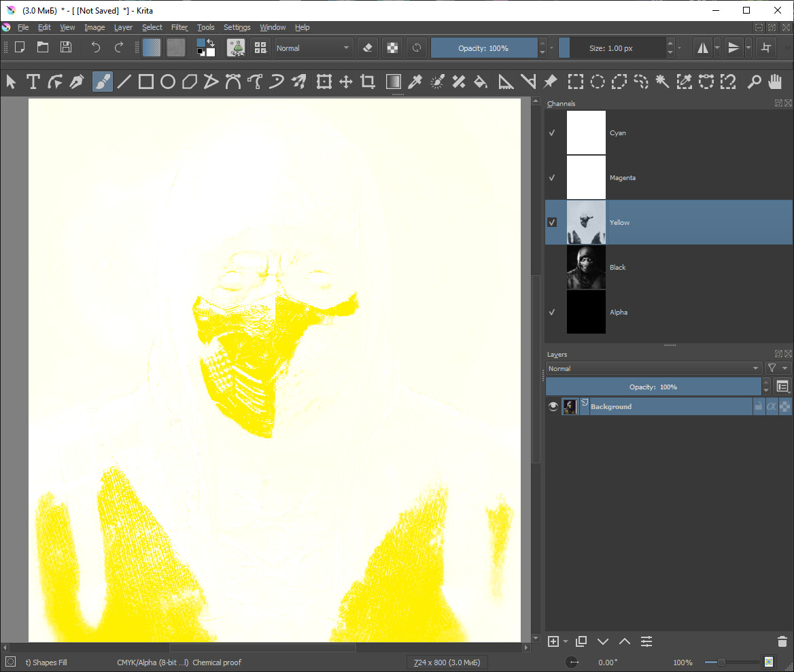Expand the add layer options arrow

pos(566,641)
